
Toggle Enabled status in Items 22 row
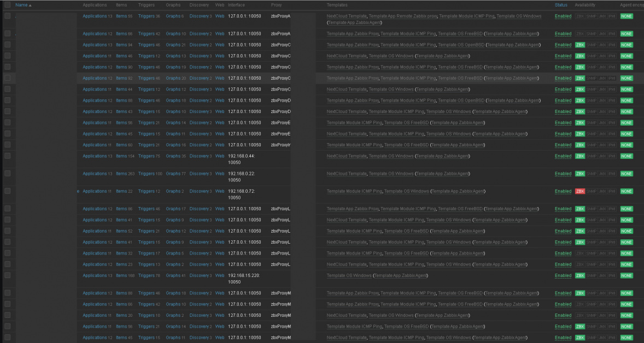click(x=563, y=191)
